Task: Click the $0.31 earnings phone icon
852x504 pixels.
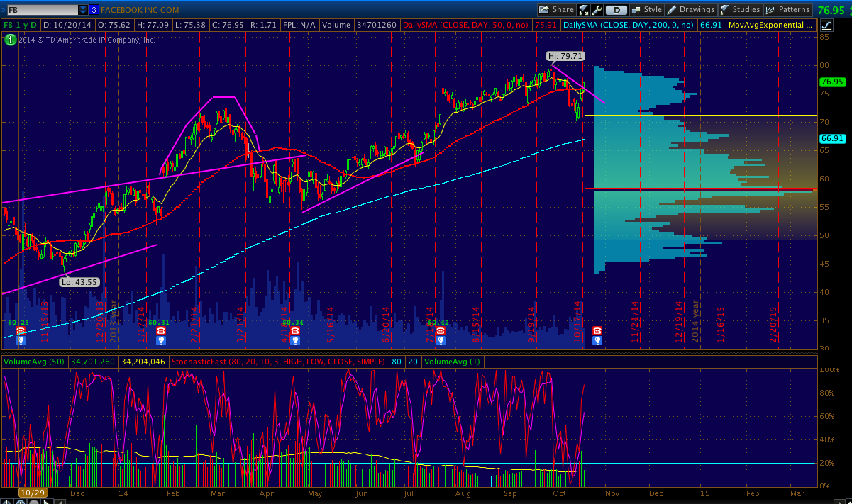Action: tap(160, 331)
